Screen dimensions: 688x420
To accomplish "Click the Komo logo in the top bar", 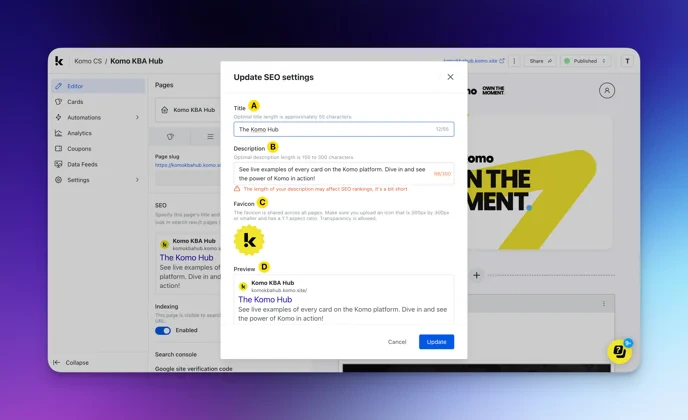I will click(59, 61).
